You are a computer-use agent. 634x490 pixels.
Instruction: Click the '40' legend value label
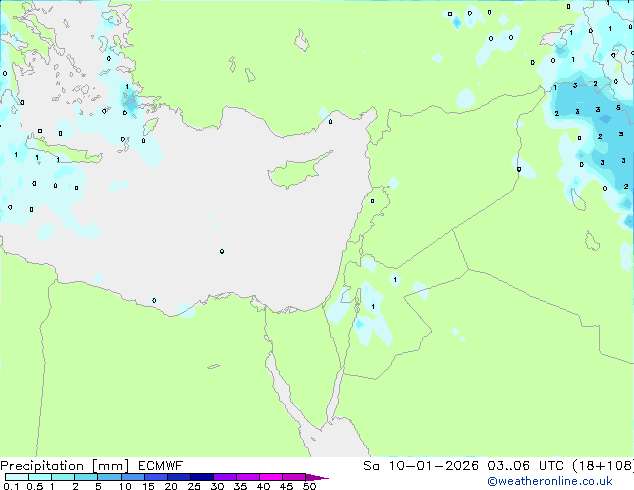pyautogui.click(x=263, y=486)
